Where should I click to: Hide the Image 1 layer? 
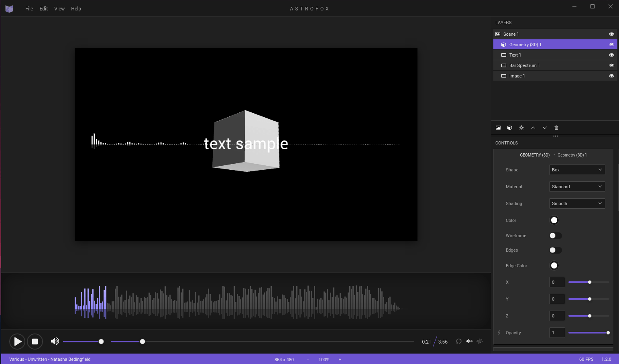(611, 76)
